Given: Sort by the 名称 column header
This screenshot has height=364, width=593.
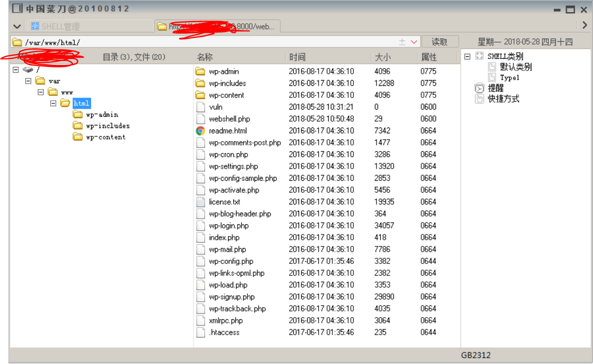Looking at the screenshot, I should 204,57.
